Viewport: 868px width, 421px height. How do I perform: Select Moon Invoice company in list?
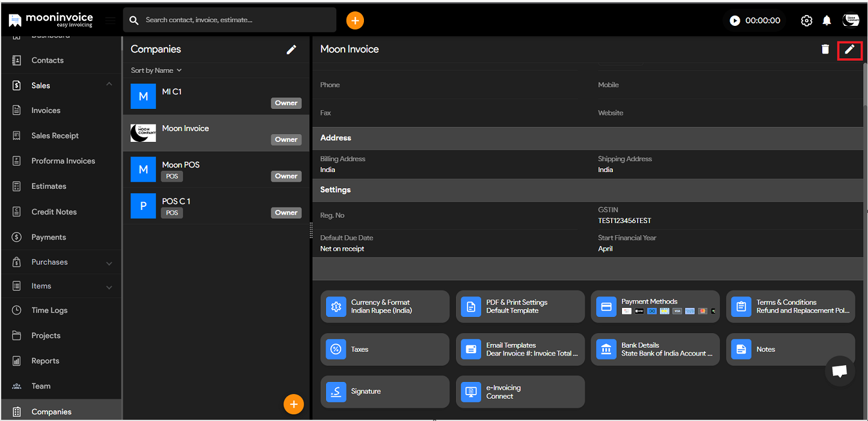pyautogui.click(x=216, y=133)
